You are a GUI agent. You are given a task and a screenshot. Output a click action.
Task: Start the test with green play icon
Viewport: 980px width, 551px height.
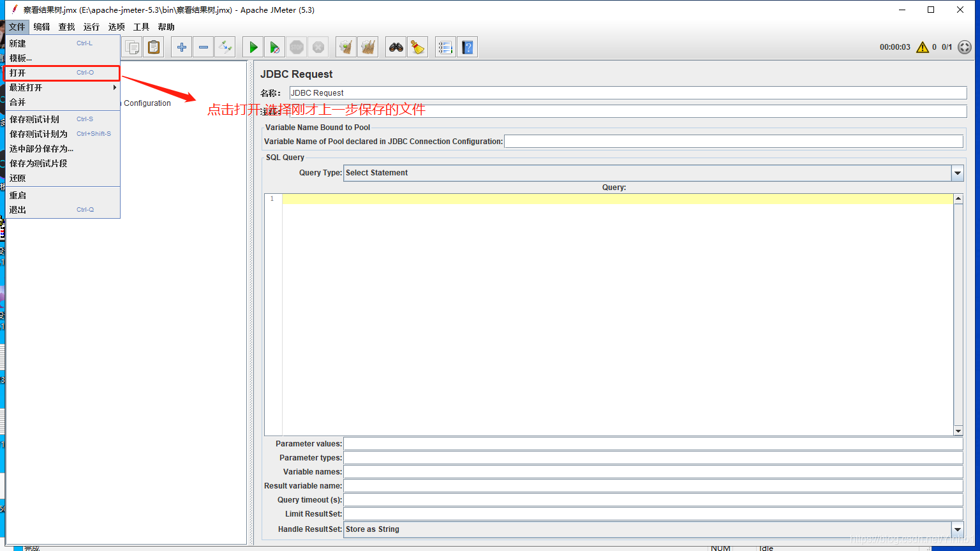[253, 47]
